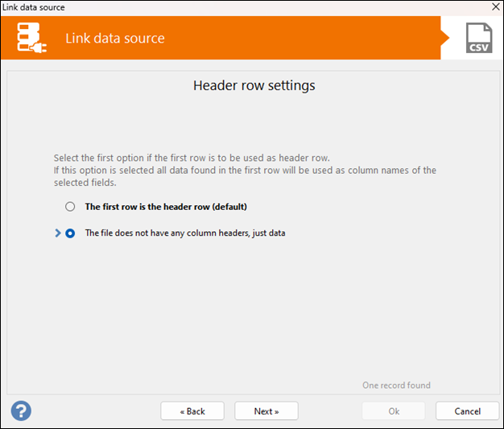Screen dimensions: 504x429
Task: Click "The first row is the header row (default)" label
Action: click(166, 207)
